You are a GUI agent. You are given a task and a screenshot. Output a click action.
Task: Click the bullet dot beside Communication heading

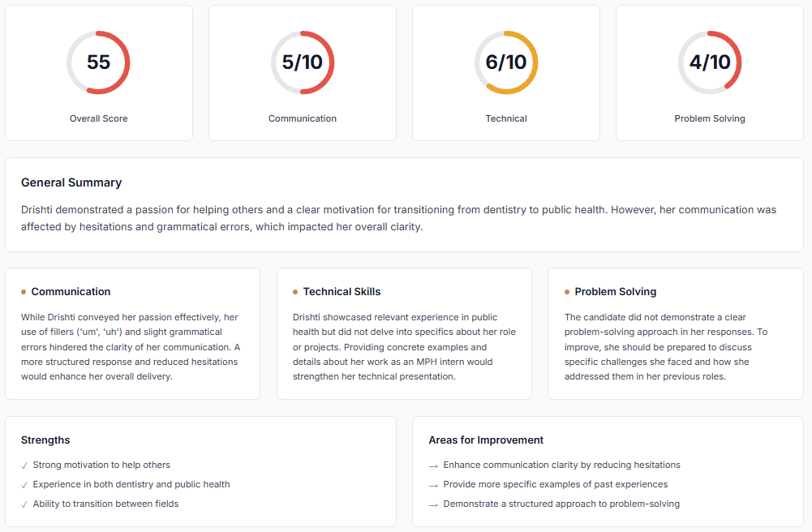[24, 292]
